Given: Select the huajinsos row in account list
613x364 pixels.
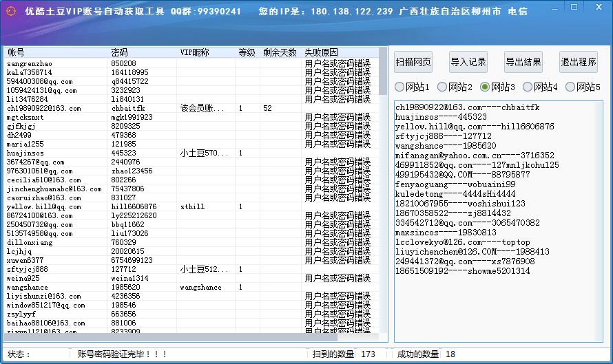Looking at the screenshot, I should 191,153.
